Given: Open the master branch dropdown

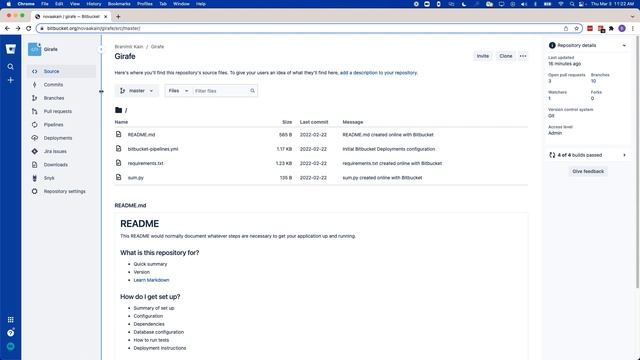Looking at the screenshot, I should pyautogui.click(x=137, y=91).
